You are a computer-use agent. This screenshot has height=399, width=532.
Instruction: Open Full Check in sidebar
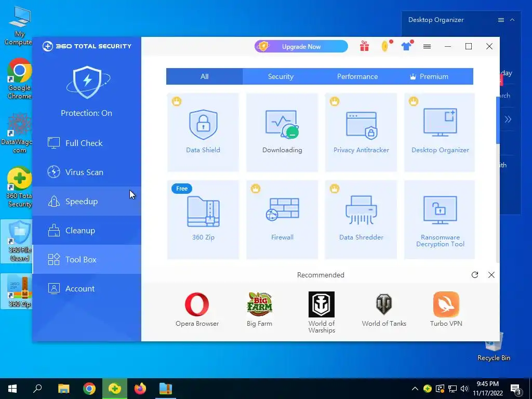click(x=87, y=143)
